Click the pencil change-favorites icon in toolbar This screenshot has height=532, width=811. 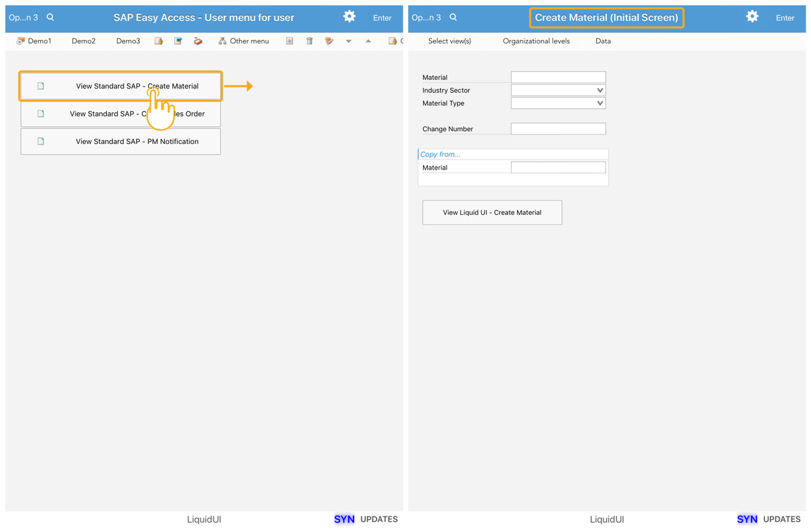pyautogui.click(x=329, y=41)
